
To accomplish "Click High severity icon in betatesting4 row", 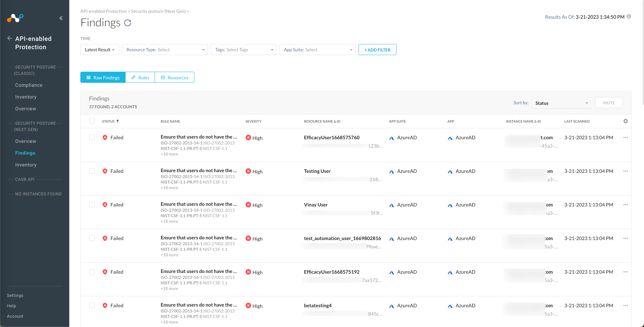I will pos(248,306).
